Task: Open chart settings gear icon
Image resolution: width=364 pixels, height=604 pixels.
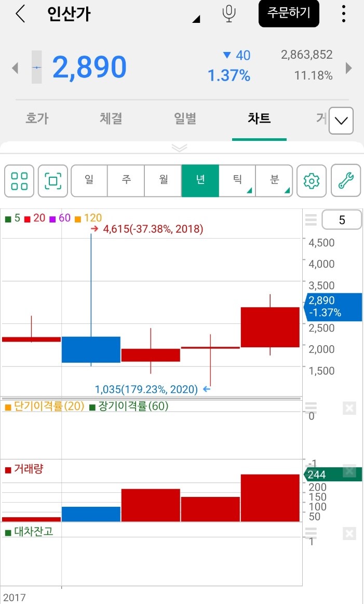Action: click(312, 181)
